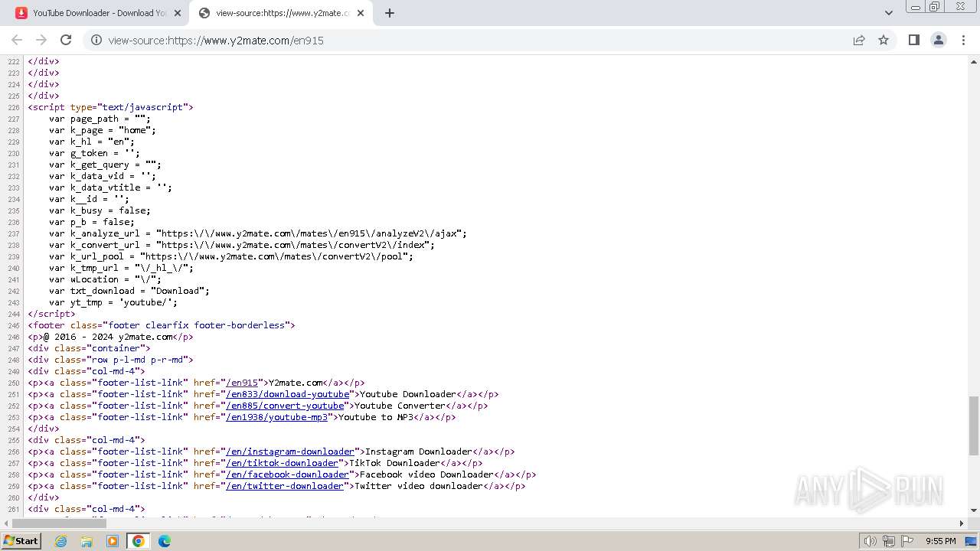Expand the tab search chevron
This screenshot has height=551, width=980.
pos(889,13)
